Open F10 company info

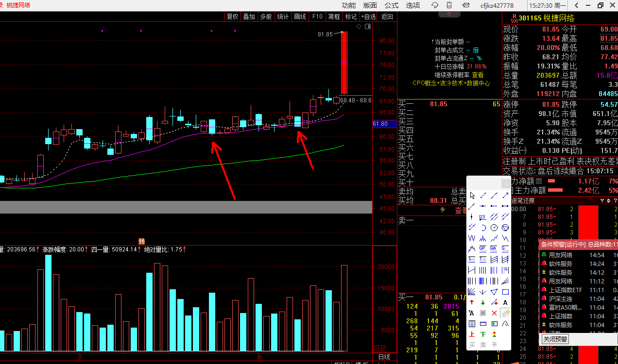point(317,17)
